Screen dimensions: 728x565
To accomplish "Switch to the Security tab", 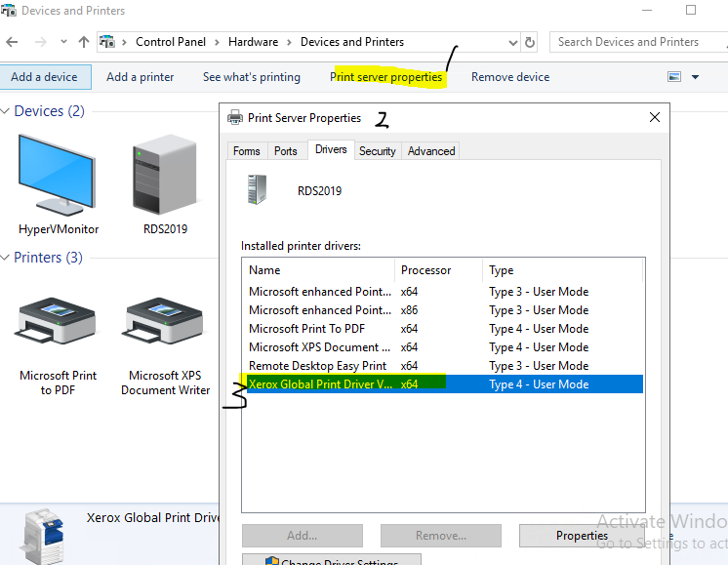I will point(378,151).
